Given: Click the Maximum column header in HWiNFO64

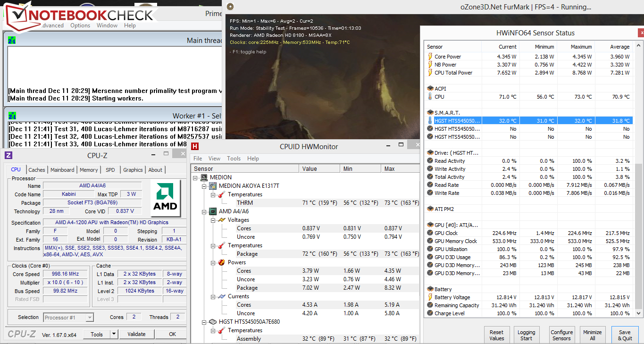Looking at the screenshot, I should coord(576,47).
